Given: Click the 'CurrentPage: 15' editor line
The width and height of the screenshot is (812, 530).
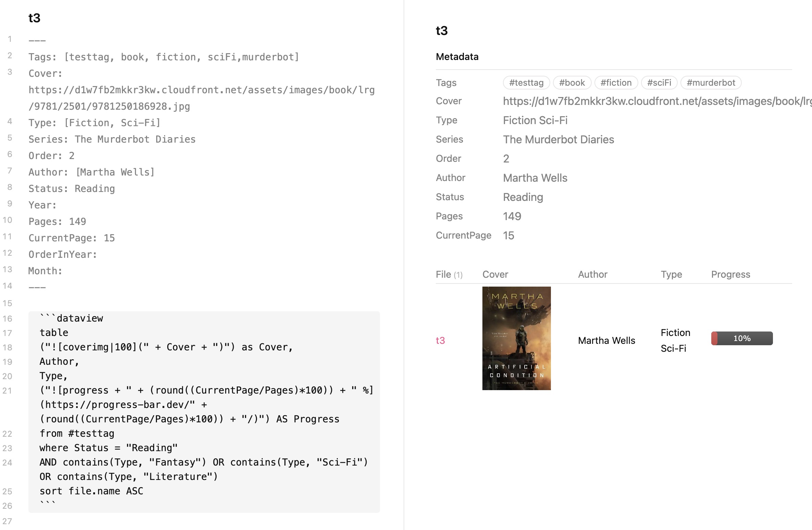Looking at the screenshot, I should pos(72,238).
